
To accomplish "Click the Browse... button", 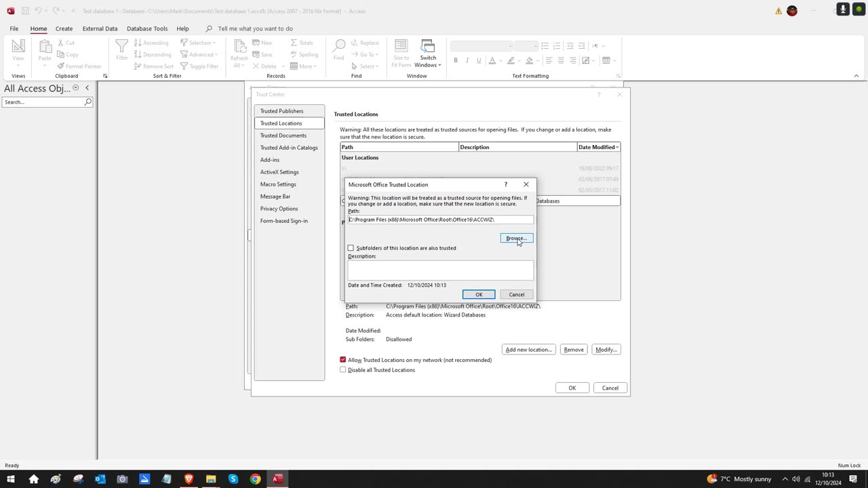I will point(517,238).
